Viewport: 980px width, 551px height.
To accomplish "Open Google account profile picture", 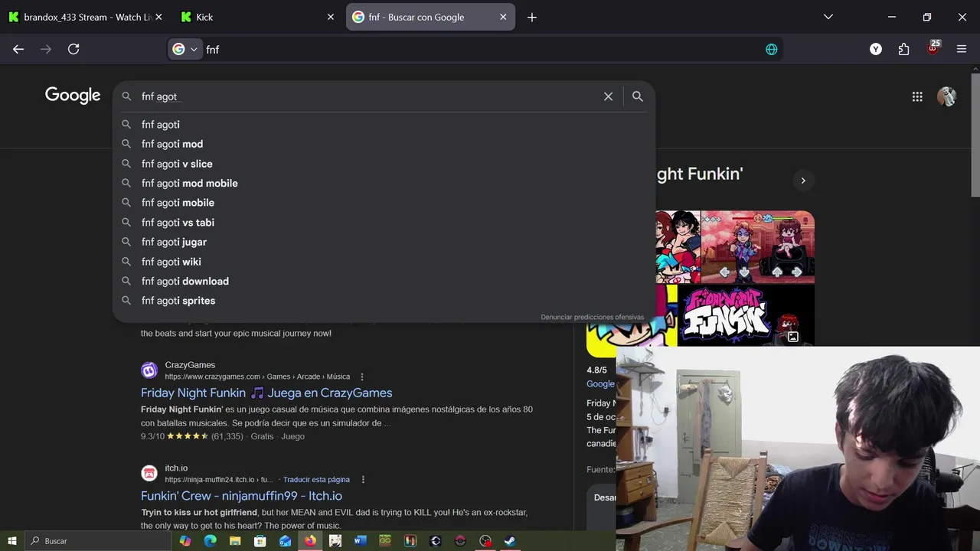I will coord(947,96).
